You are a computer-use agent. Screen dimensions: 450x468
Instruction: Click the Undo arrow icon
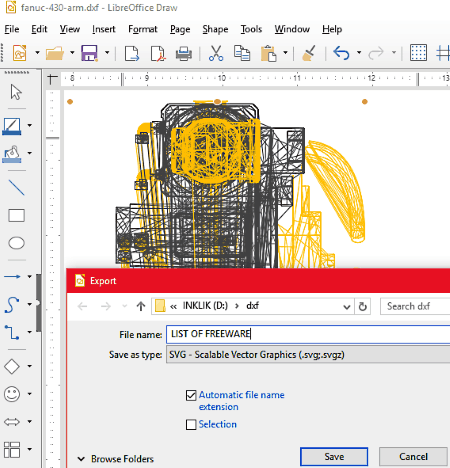[x=342, y=53]
